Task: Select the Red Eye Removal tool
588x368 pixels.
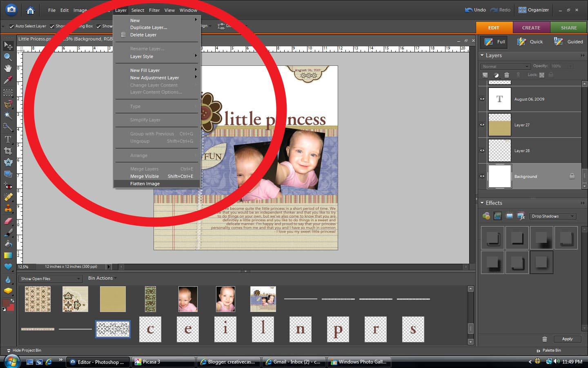Action: pyautogui.click(x=8, y=186)
